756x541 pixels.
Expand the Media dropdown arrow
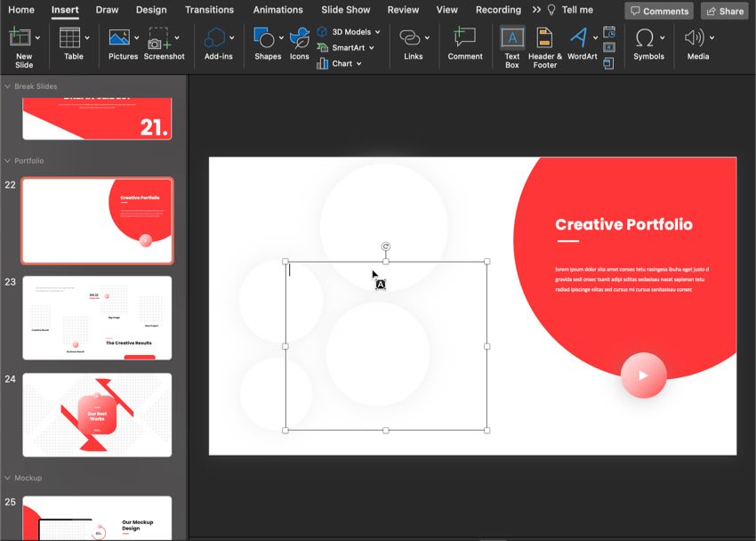[712, 37]
